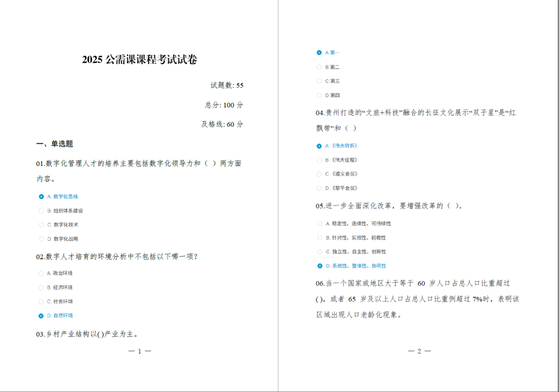Pick option D 数字化战略 in question 01
The width and height of the screenshot is (559, 392).
tap(41, 239)
